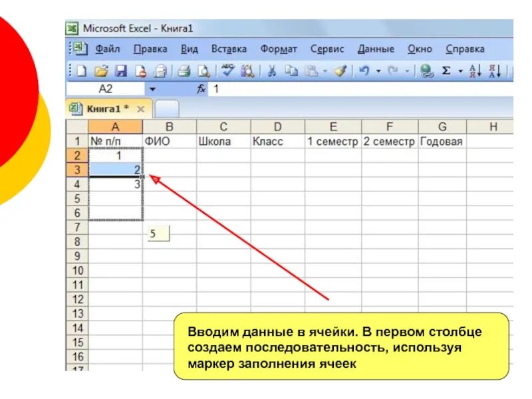This screenshot has height=399, width=532.
Task: Expand the AutoSum functions dropdown arrow
Action: 460,71
